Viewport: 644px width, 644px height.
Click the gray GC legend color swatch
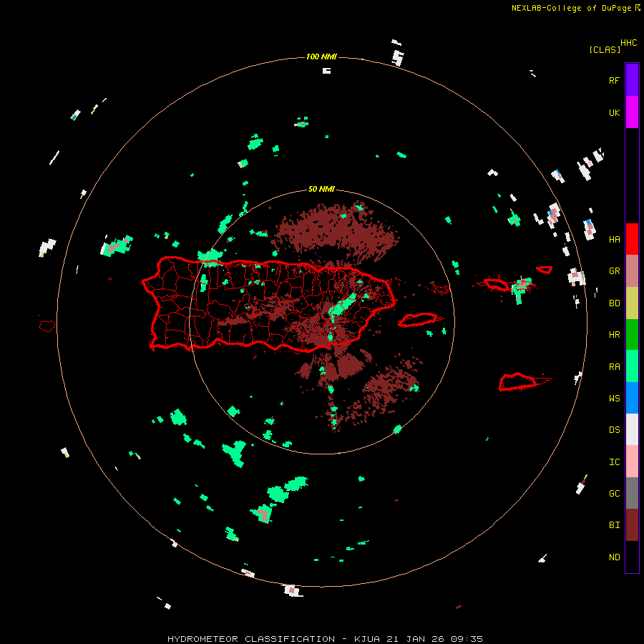point(632,493)
